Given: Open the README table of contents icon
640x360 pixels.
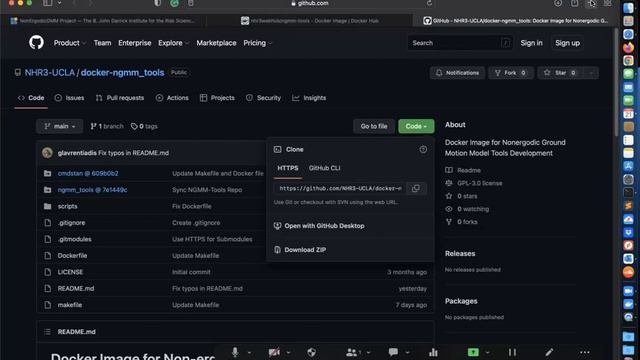Looking at the screenshot, I should click(x=47, y=332).
